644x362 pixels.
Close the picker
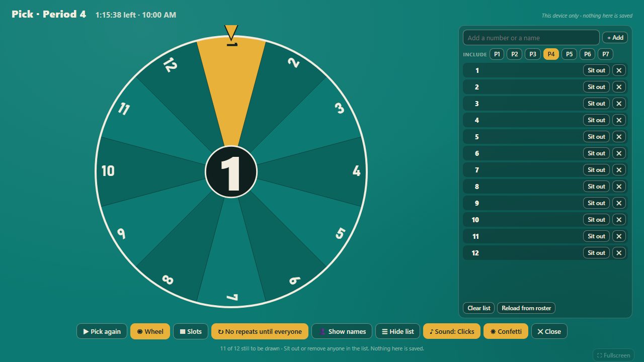pos(549,331)
